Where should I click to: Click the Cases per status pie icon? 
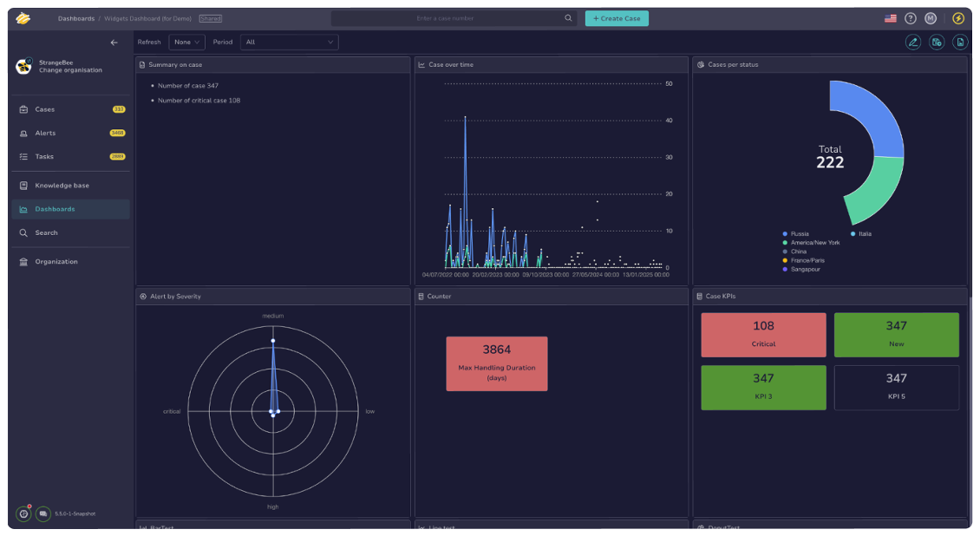click(x=701, y=64)
